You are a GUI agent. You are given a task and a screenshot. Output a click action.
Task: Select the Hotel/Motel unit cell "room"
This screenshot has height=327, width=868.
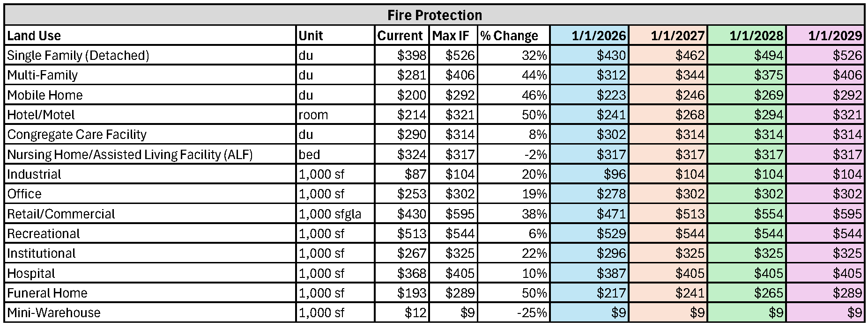[313, 115]
